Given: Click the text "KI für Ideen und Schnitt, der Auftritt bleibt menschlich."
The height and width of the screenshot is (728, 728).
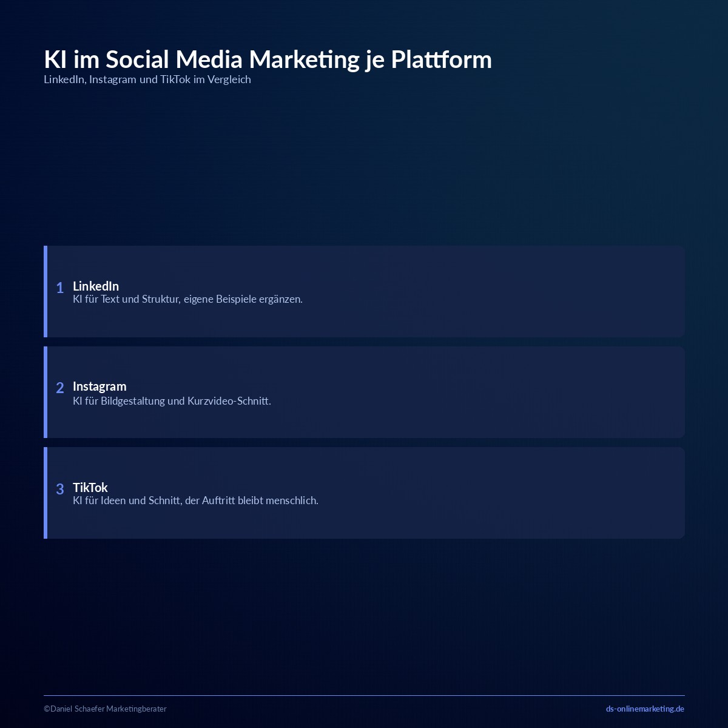Looking at the screenshot, I should pos(195,500).
